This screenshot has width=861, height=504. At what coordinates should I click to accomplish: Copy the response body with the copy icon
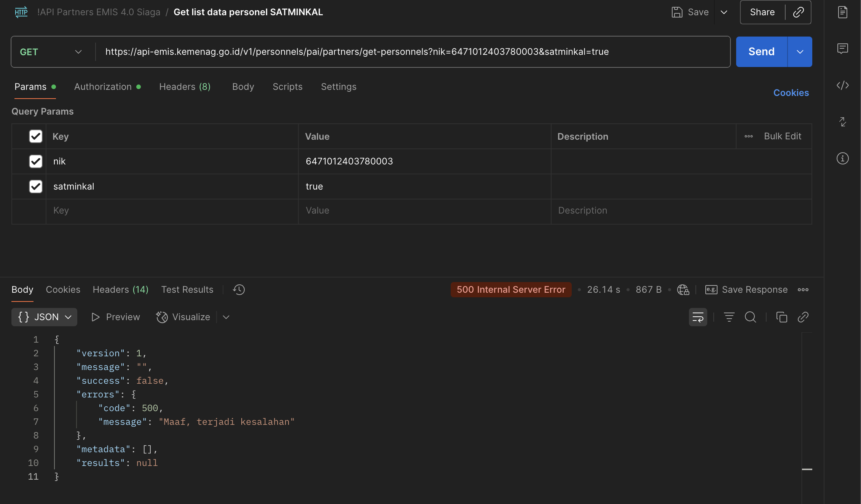point(781,317)
